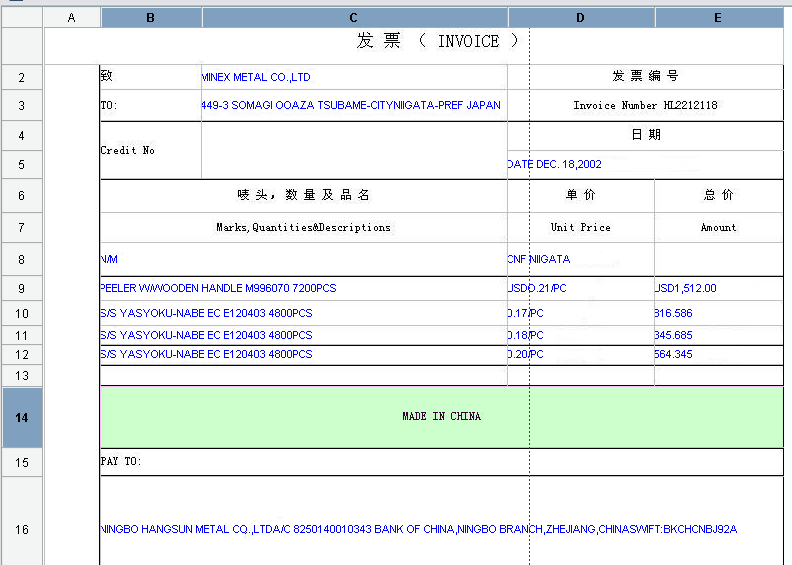Click column E header

718,18
